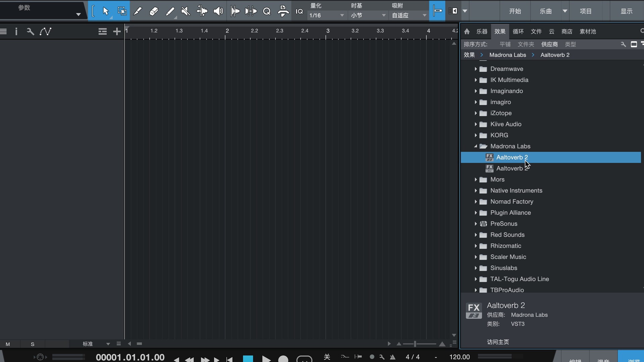Select the Paint pencil tool
Screen dimensions: 644x362
pos(170,11)
